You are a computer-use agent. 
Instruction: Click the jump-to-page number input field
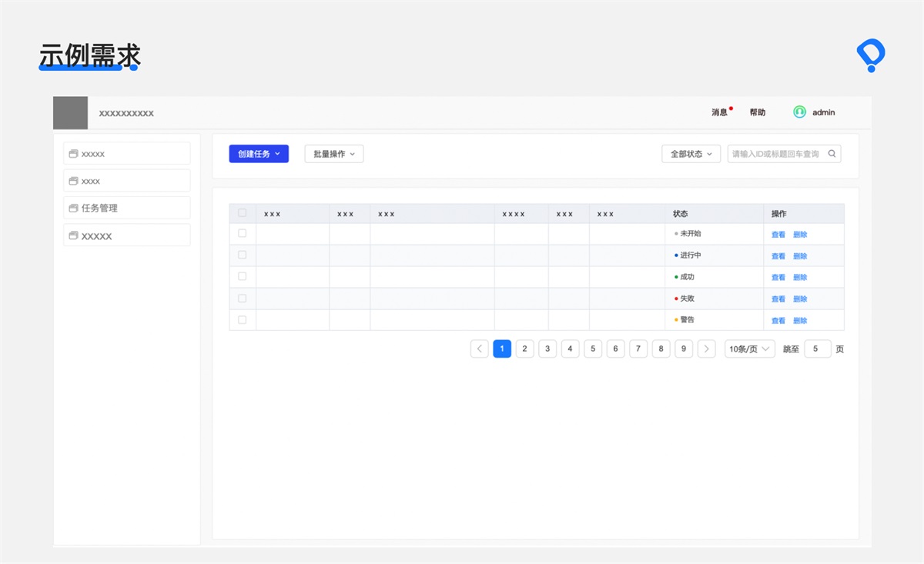coord(817,349)
